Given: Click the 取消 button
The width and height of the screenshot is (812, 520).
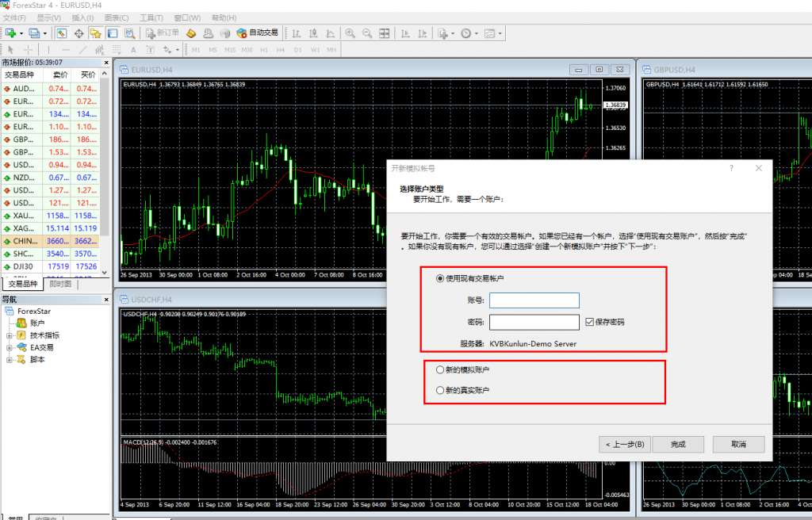Looking at the screenshot, I should click(x=738, y=444).
